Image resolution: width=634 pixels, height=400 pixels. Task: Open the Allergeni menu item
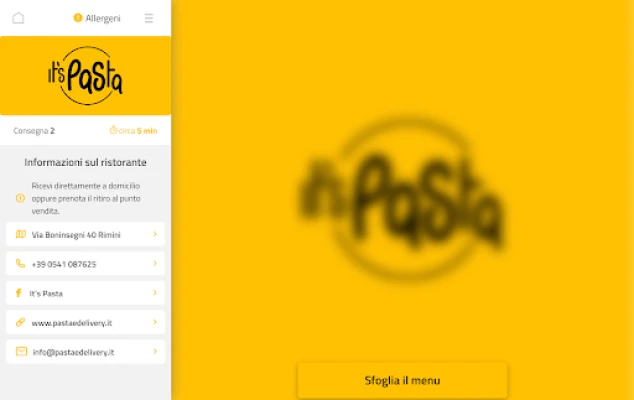[97, 18]
